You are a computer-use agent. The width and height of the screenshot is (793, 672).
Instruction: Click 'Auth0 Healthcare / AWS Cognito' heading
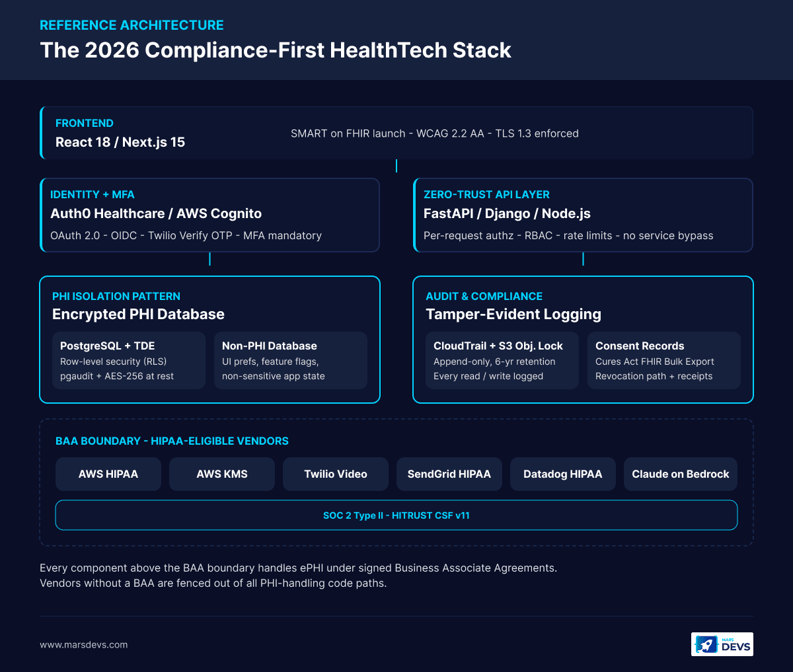point(156,213)
